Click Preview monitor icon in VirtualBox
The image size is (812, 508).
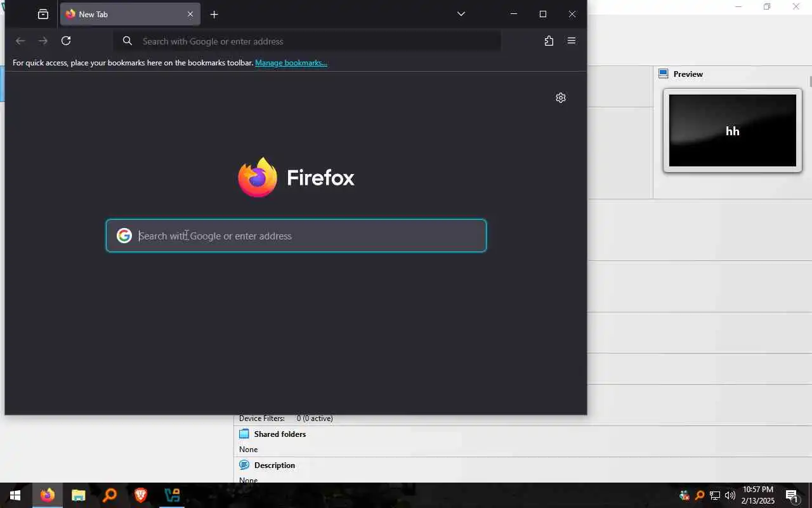pyautogui.click(x=664, y=74)
